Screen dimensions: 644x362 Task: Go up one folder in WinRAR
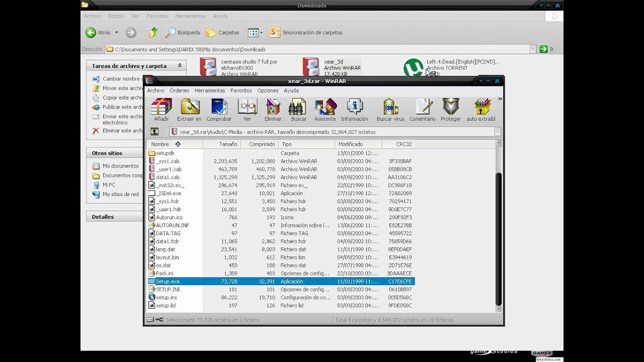coord(154,132)
